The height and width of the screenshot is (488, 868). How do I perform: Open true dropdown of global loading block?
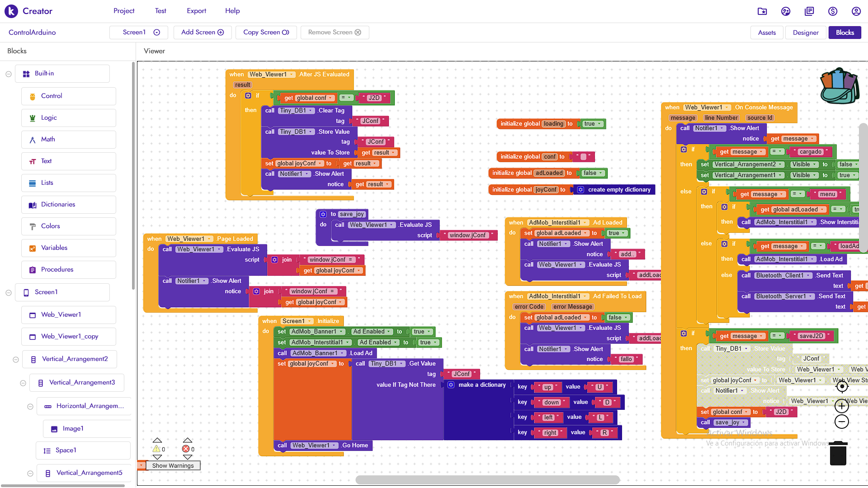[x=593, y=124]
